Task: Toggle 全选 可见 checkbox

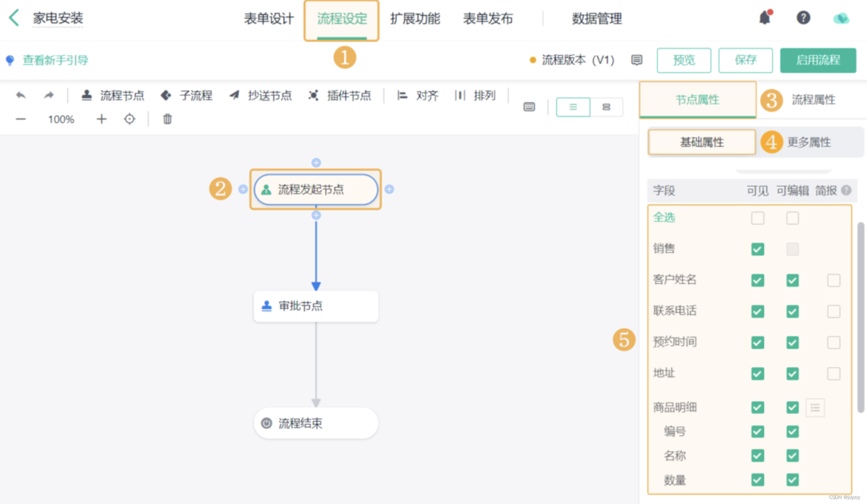Action: click(758, 218)
